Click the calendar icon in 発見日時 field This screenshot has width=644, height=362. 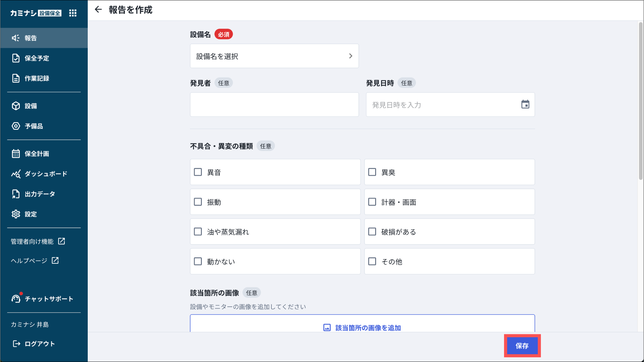pos(525,104)
